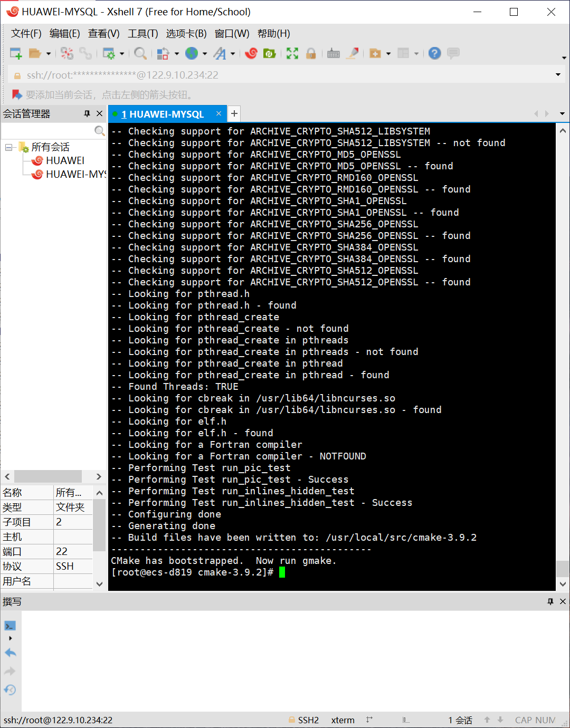
Task: Open the 查看(V) menu
Action: click(104, 34)
